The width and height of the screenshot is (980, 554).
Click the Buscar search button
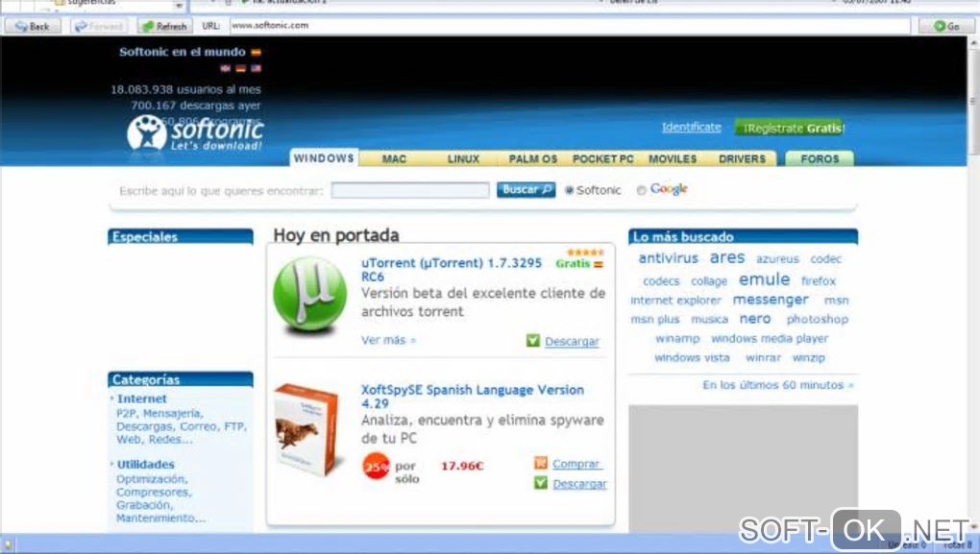(526, 189)
